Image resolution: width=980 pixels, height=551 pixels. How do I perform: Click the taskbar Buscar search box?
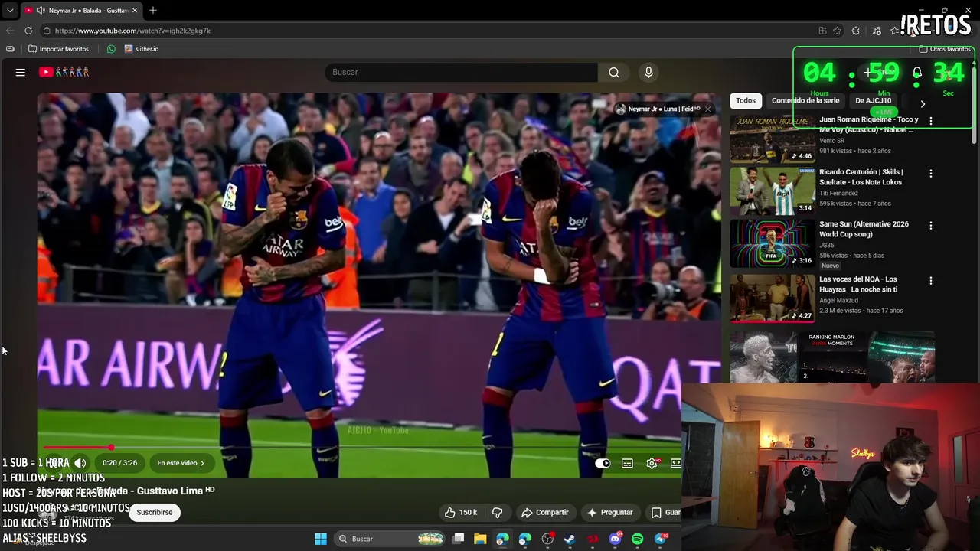tap(390, 539)
